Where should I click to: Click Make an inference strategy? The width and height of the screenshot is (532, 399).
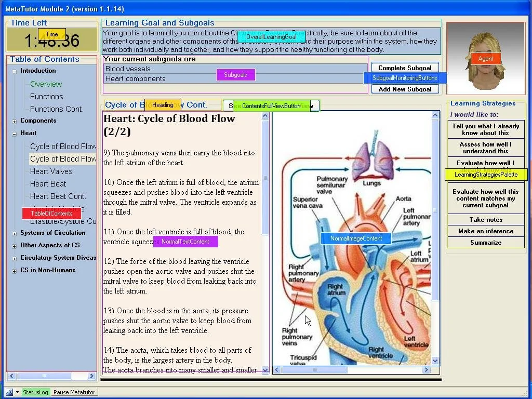tap(486, 231)
